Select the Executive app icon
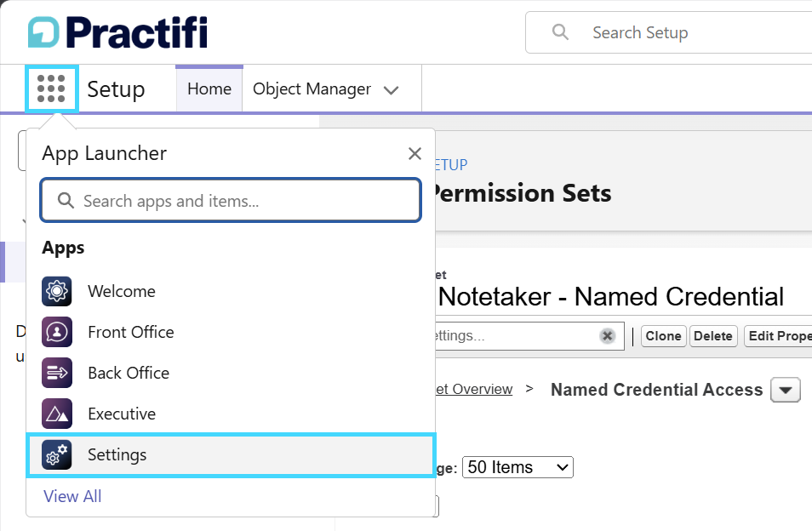Image resolution: width=812 pixels, height=531 pixels. (57, 414)
